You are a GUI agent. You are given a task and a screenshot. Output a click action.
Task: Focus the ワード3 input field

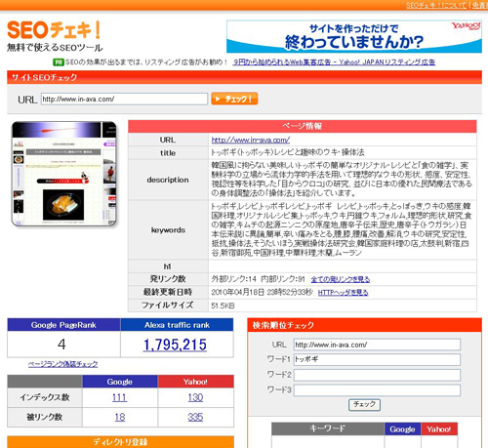click(377, 390)
